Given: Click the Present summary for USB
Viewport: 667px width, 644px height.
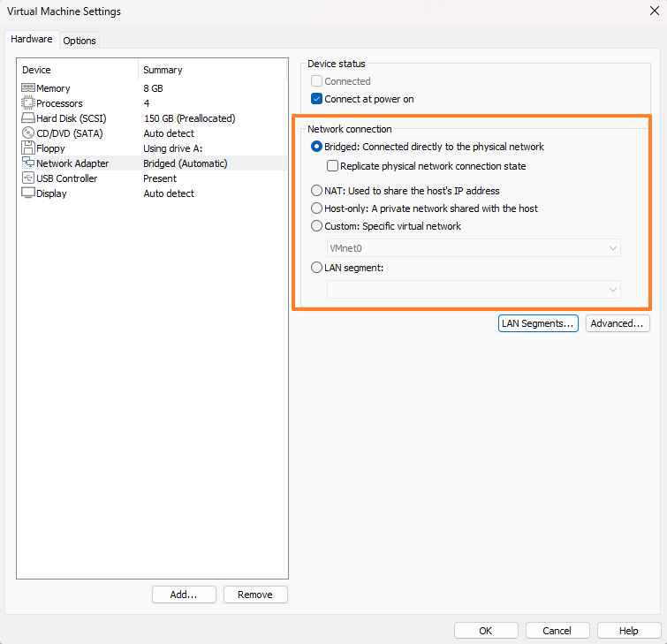Looking at the screenshot, I should (160, 178).
